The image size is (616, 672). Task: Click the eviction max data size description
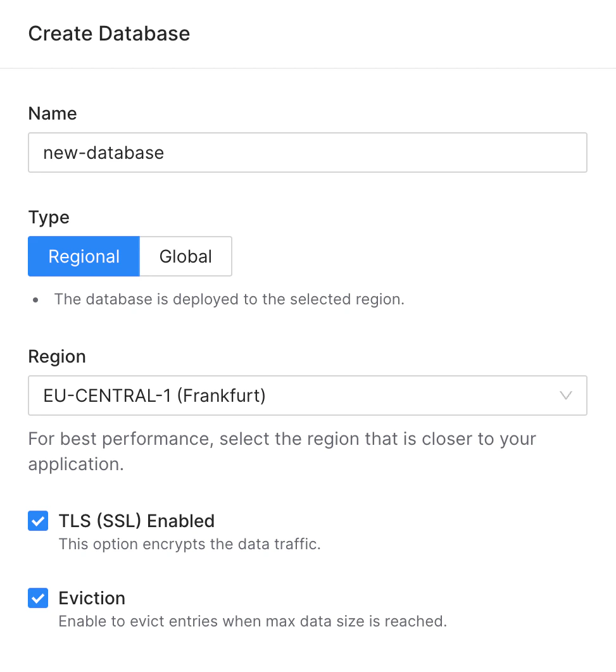tap(253, 621)
